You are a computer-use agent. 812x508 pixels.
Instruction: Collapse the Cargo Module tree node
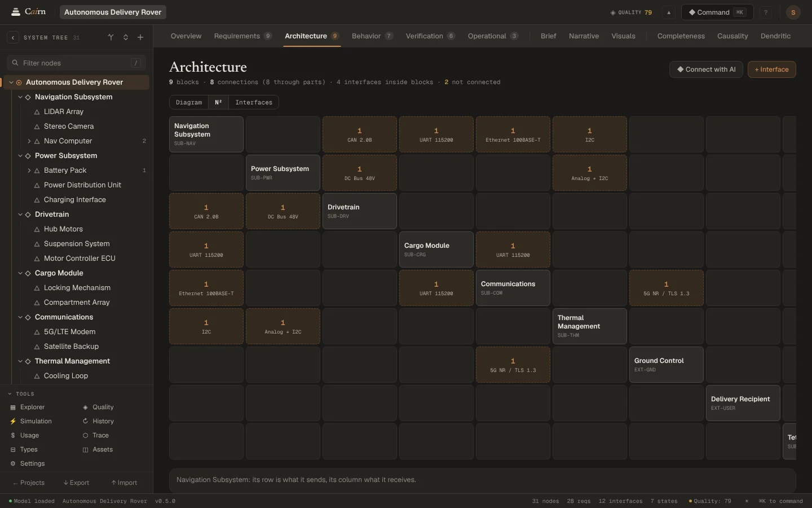coord(20,273)
